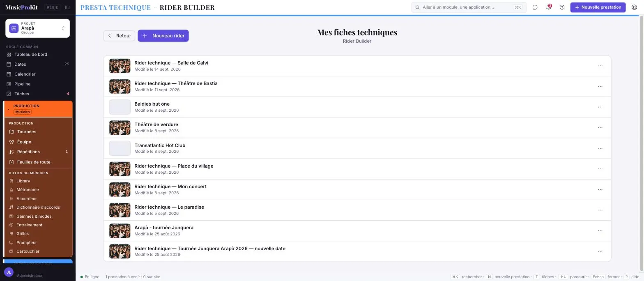Create a Nouveau rider
Screen dimensions: 644x281
pos(163,36)
